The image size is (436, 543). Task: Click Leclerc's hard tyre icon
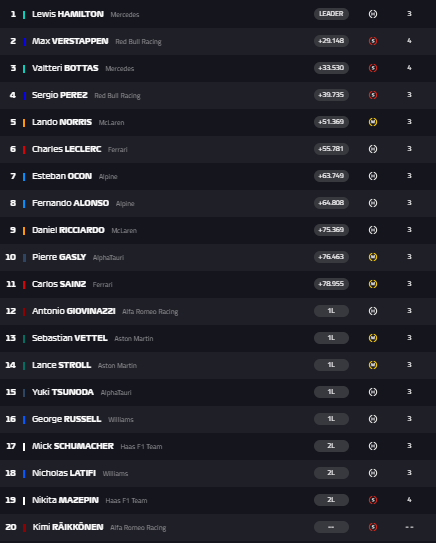pyautogui.click(x=373, y=149)
